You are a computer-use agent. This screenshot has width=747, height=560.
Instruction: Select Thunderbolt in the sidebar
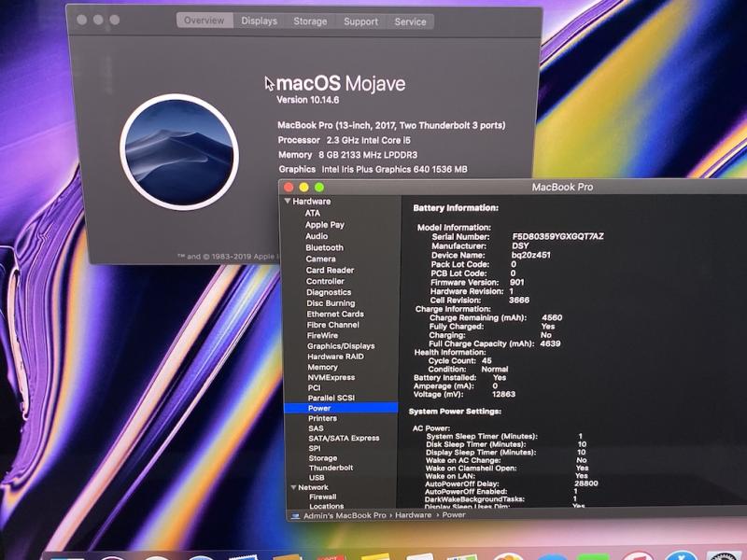pyautogui.click(x=331, y=468)
